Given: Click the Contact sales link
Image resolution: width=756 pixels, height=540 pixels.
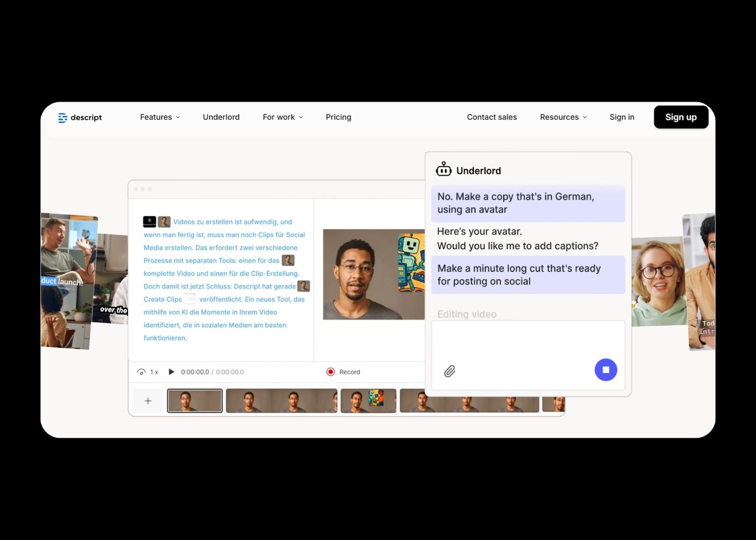Looking at the screenshot, I should pos(492,117).
